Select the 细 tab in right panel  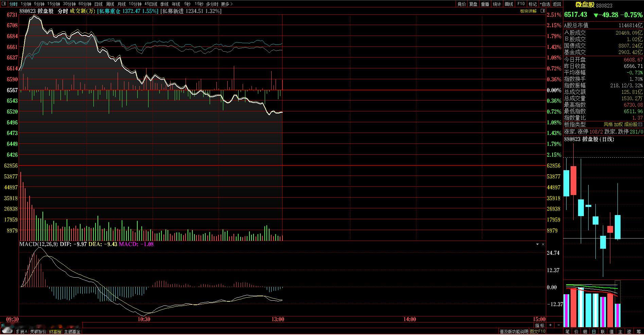[585, 332]
